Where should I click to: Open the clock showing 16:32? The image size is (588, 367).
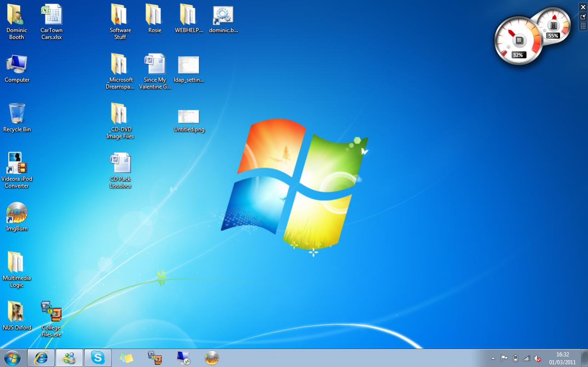(563, 358)
